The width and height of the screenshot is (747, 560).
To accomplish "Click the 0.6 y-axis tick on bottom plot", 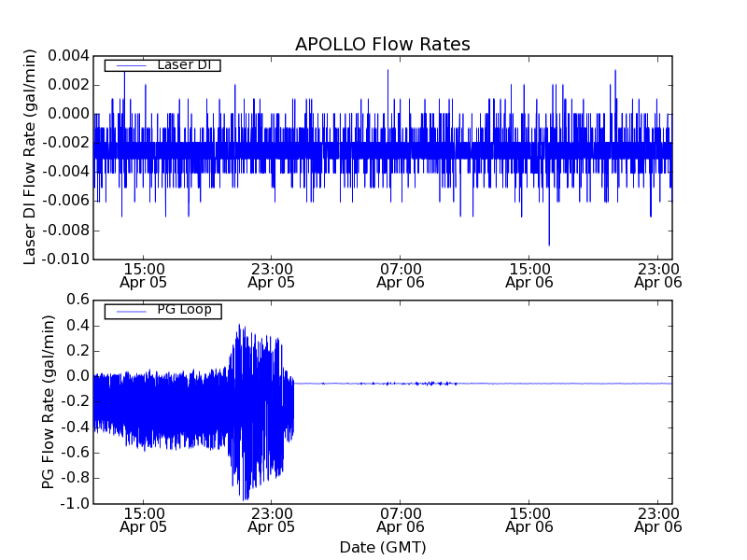I will 77,300.
